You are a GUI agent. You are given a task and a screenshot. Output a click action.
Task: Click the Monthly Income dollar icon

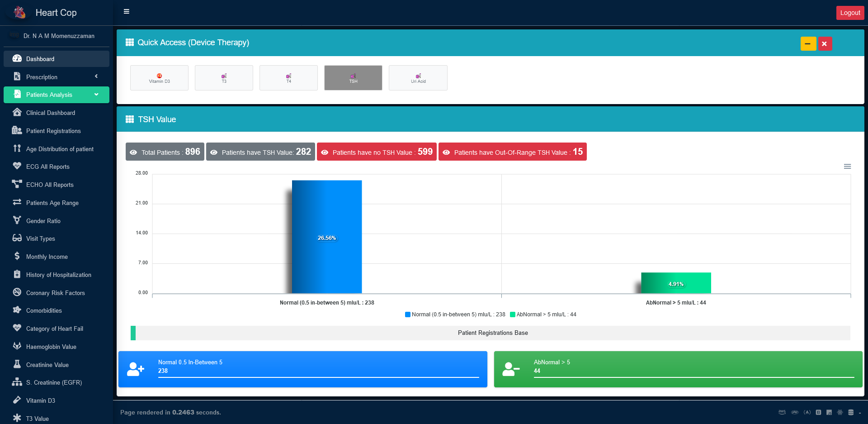click(x=17, y=256)
